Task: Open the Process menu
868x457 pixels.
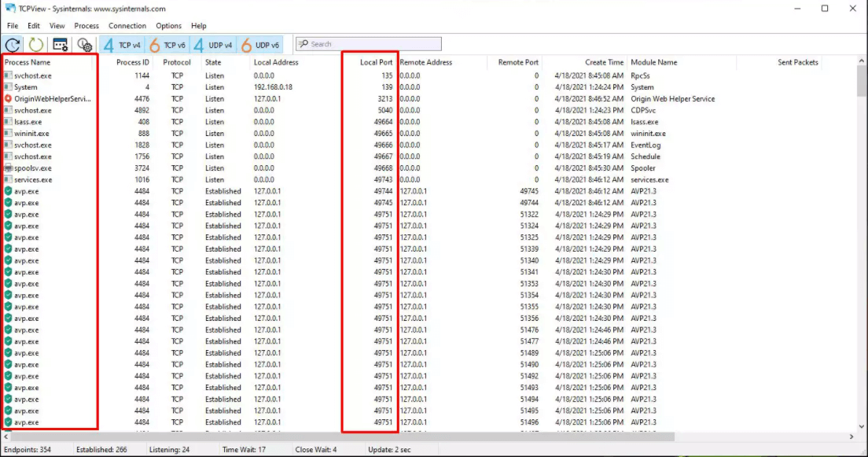Action: point(86,25)
